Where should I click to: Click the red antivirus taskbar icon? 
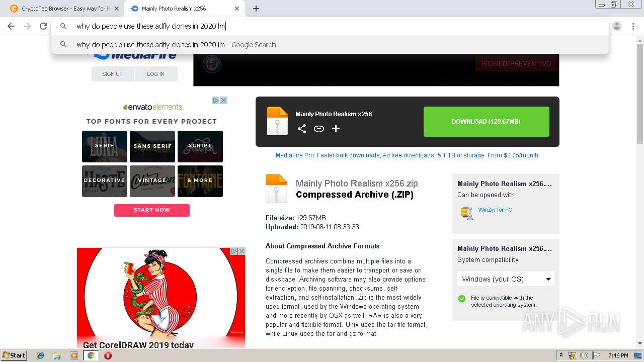click(x=108, y=355)
